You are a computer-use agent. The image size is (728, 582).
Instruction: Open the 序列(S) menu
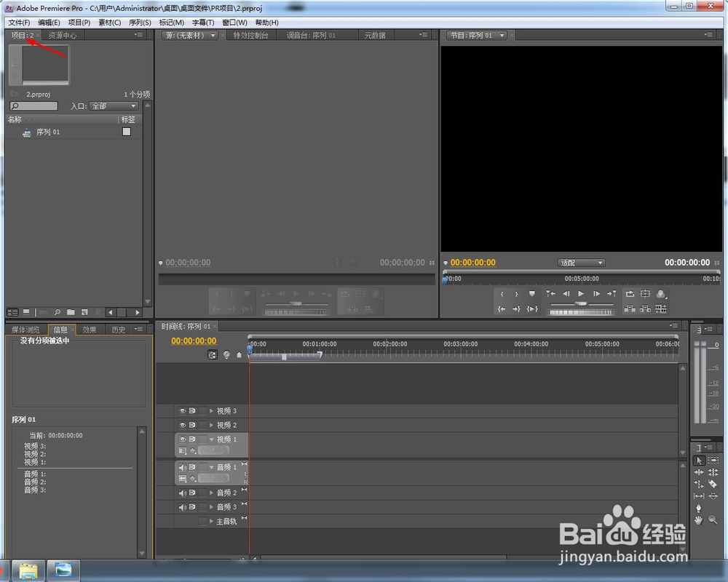(140, 23)
